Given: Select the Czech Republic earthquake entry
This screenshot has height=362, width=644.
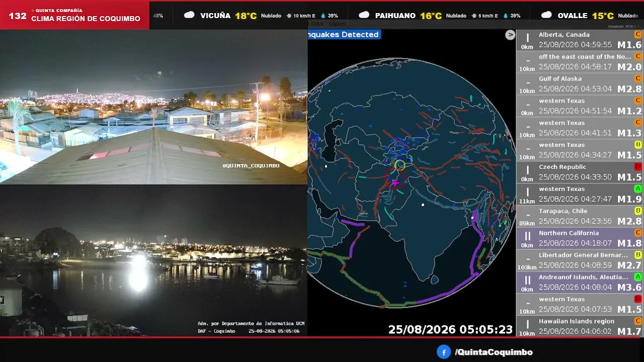Looking at the screenshot, I should point(580,172).
